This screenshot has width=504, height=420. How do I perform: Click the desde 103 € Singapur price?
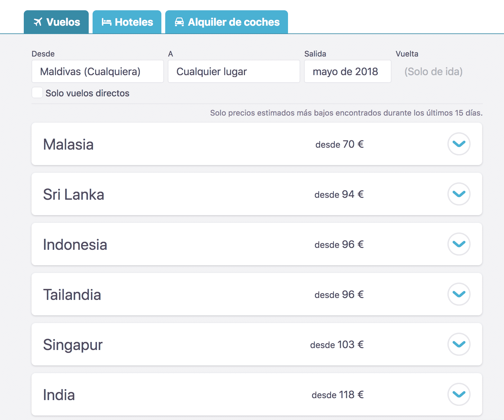tap(337, 345)
